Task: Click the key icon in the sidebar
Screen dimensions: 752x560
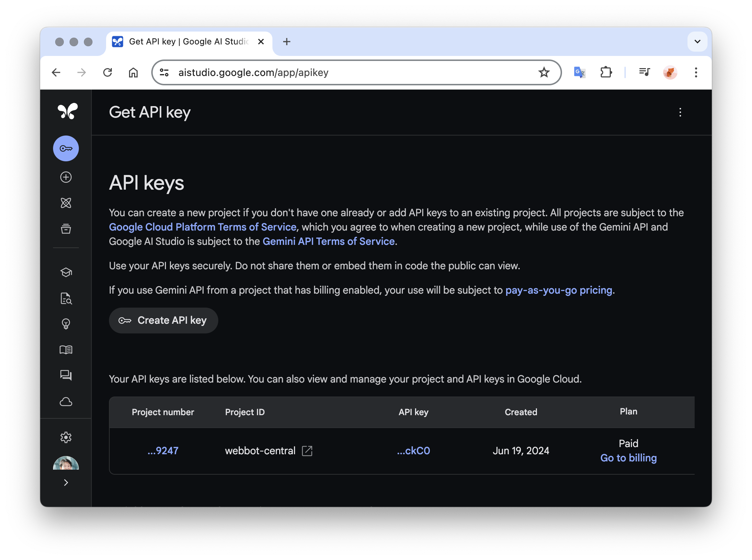Action: pyautogui.click(x=66, y=148)
